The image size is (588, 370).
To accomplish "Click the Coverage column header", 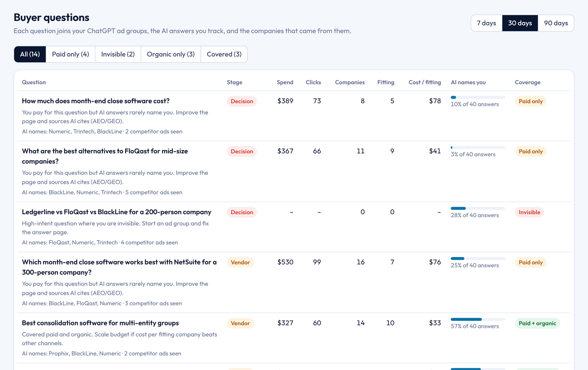I will (x=528, y=82).
